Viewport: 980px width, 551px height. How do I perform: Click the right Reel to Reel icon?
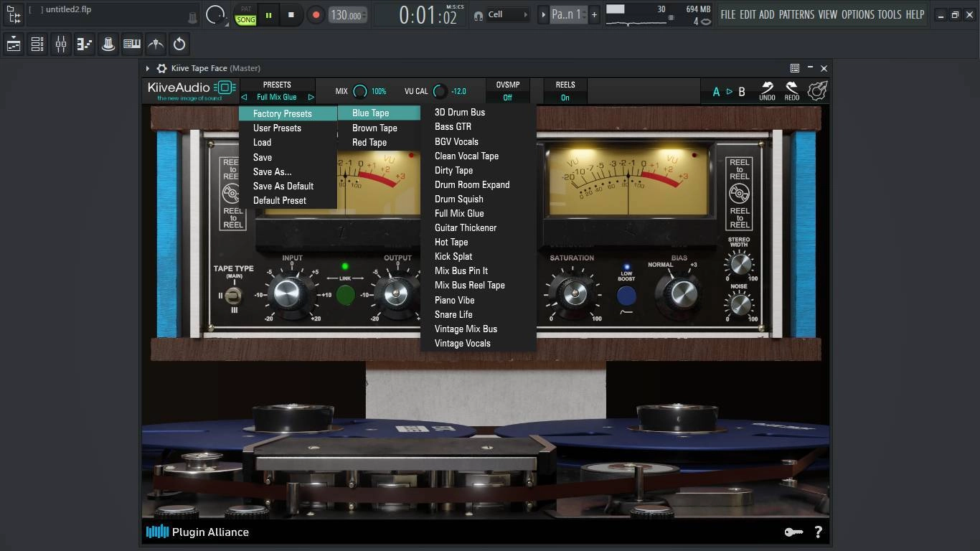tap(739, 193)
